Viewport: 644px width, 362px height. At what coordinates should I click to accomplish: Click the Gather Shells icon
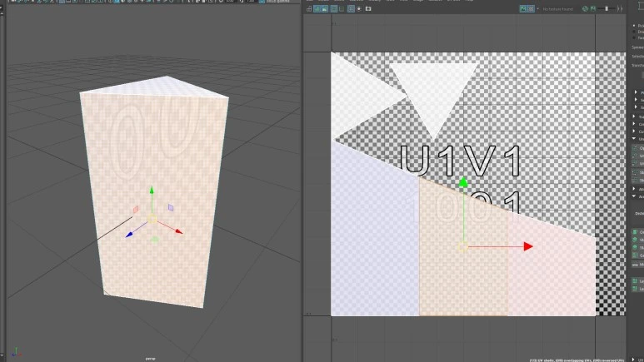[x=635, y=255]
